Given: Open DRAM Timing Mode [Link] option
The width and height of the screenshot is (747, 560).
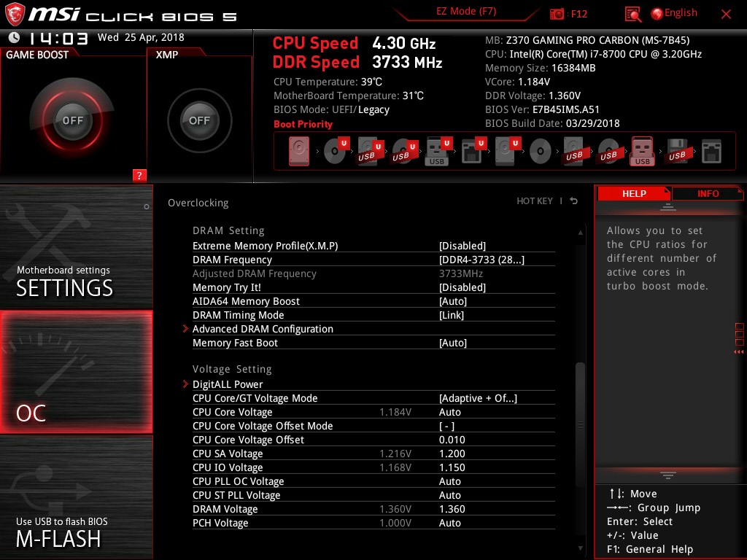Looking at the screenshot, I should click(x=373, y=315).
